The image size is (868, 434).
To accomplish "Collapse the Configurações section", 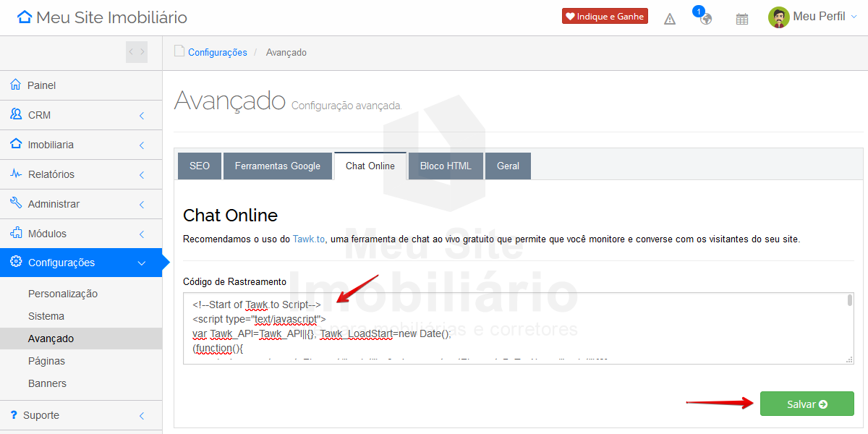I will coord(142,263).
